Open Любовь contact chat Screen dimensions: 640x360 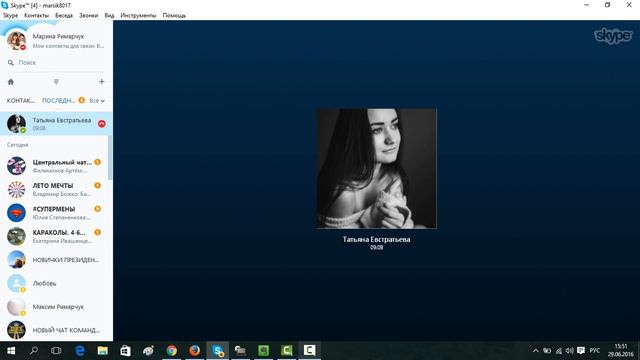54,283
